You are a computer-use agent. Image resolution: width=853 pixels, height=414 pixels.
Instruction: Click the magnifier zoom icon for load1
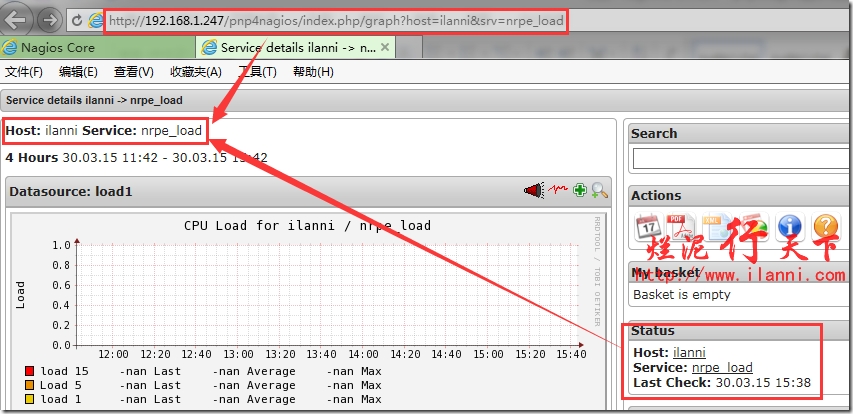599,190
